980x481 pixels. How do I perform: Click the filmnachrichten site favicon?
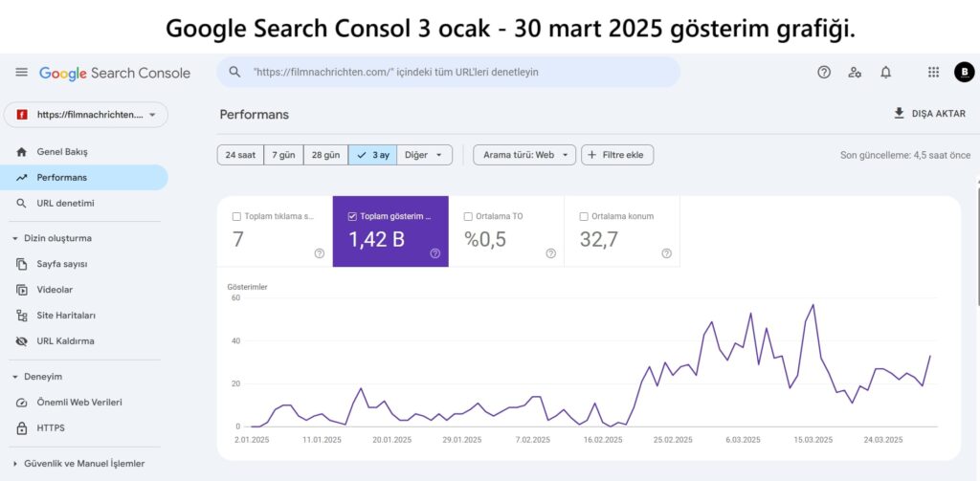coord(22,115)
